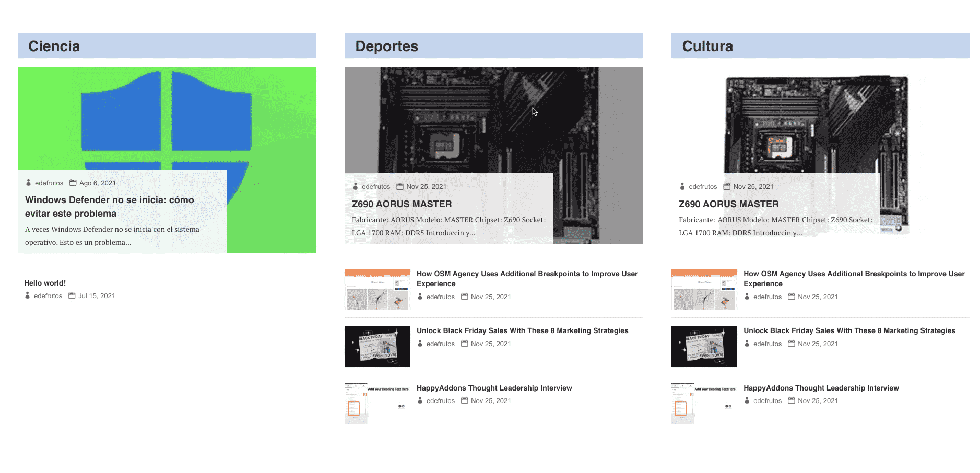Click calendar icon next to Jul 15, 2021
Screen dimensions: 980x473
(x=72, y=295)
